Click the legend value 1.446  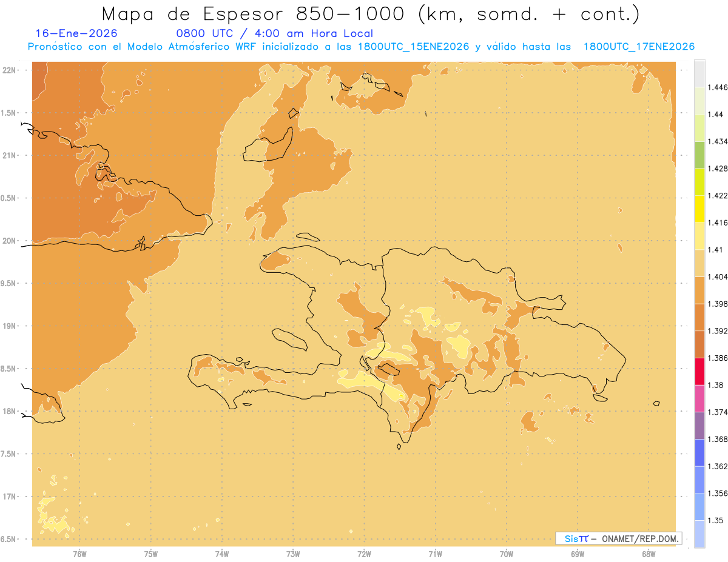pos(718,87)
